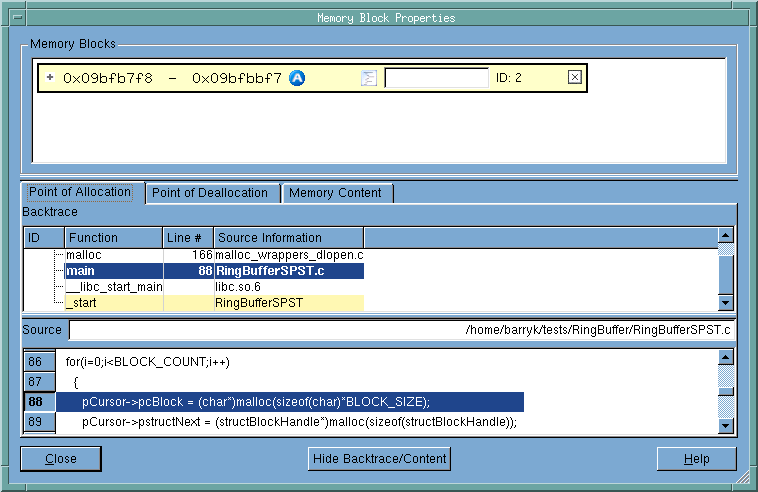Remove memory block with the X box

[x=574, y=77]
